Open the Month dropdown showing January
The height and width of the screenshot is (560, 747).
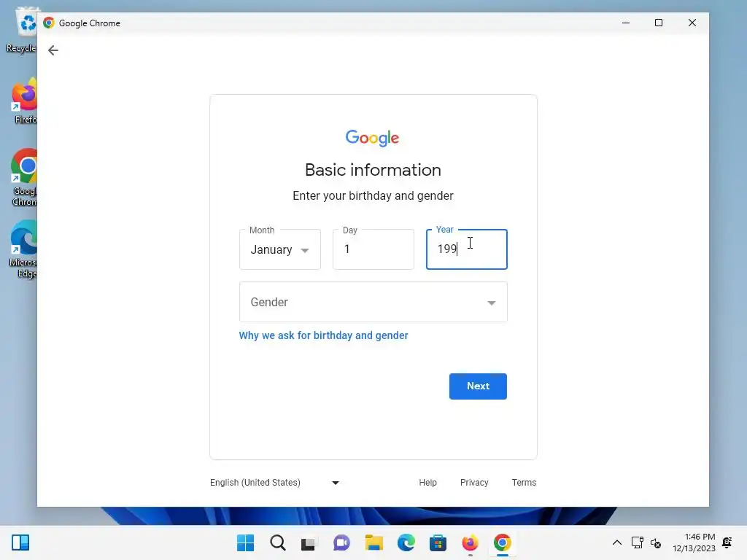point(279,249)
